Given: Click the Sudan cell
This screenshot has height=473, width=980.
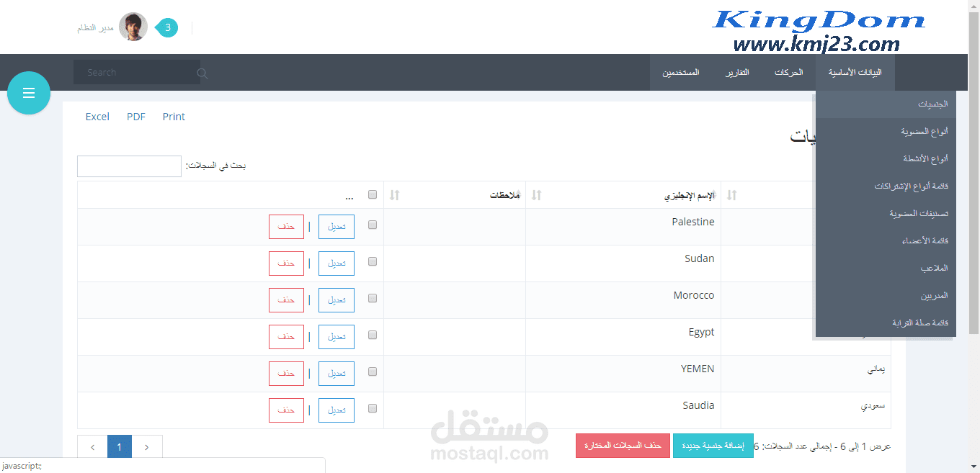Looking at the screenshot, I should pos(623,263).
